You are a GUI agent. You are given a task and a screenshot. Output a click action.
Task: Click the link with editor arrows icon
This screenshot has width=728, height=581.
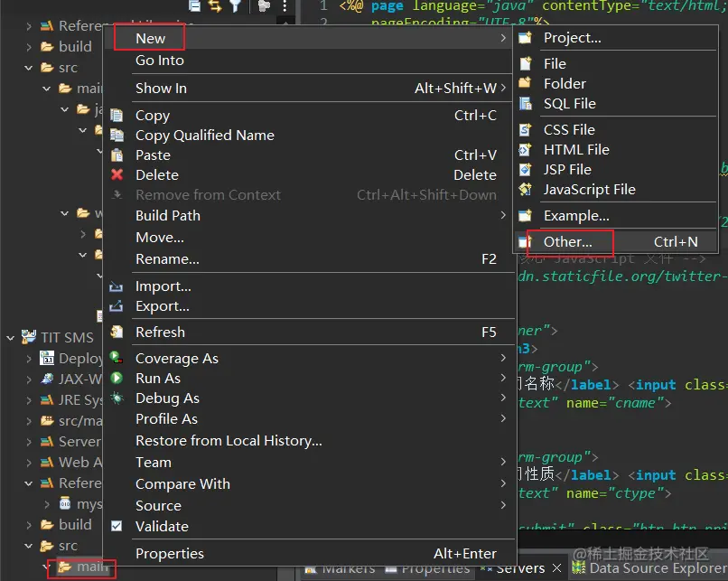[215, 5]
